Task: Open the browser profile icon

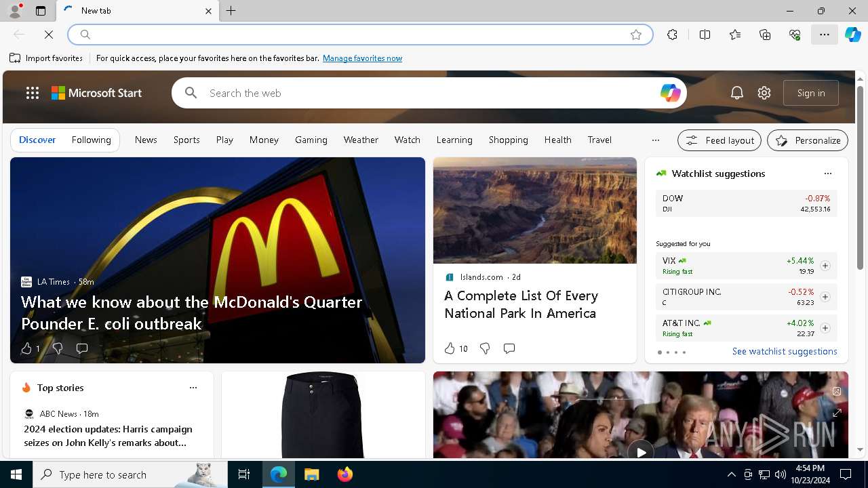Action: point(14,11)
